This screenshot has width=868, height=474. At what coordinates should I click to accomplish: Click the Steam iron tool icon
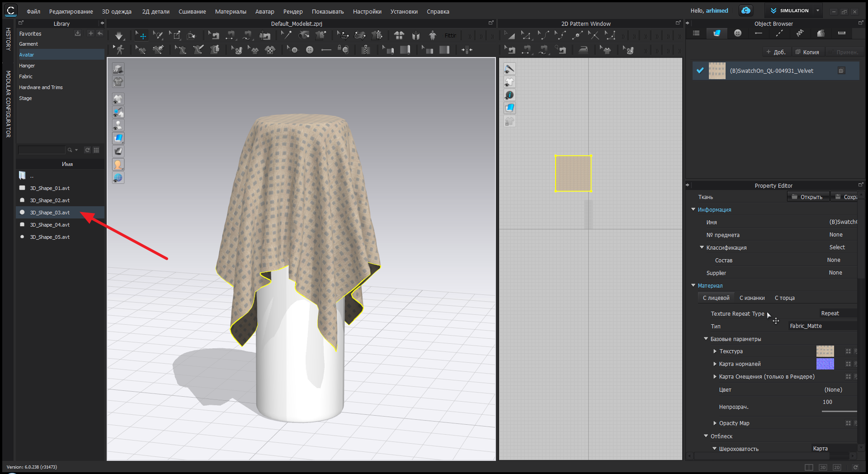point(584,50)
